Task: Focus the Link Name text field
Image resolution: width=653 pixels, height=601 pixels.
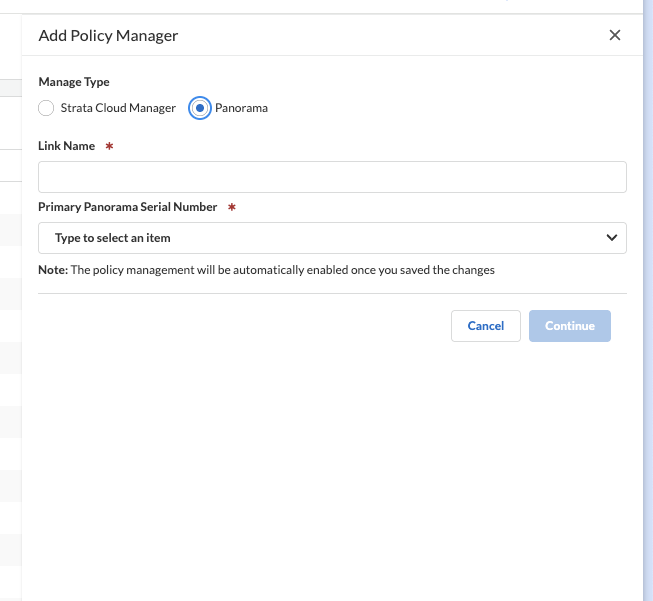Action: (332, 177)
